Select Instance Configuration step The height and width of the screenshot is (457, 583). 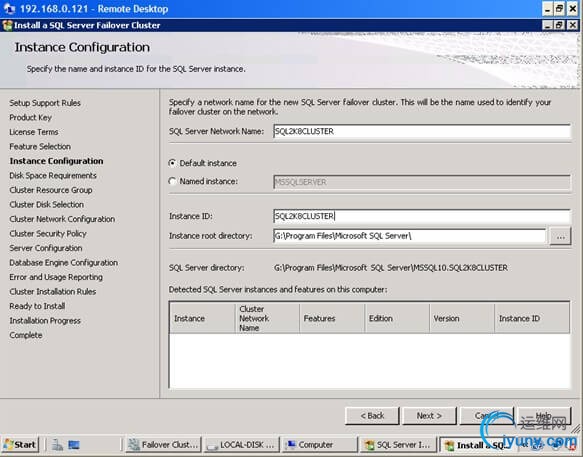tap(57, 161)
